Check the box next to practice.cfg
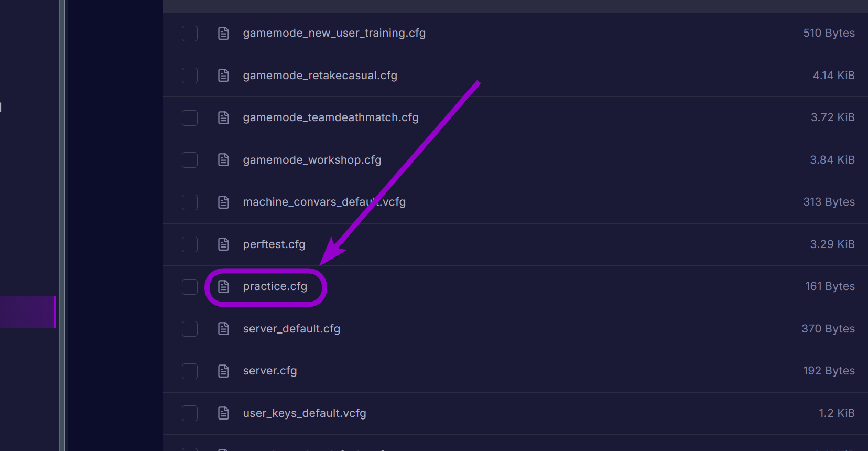Image resolution: width=868 pixels, height=451 pixels. [x=190, y=287]
